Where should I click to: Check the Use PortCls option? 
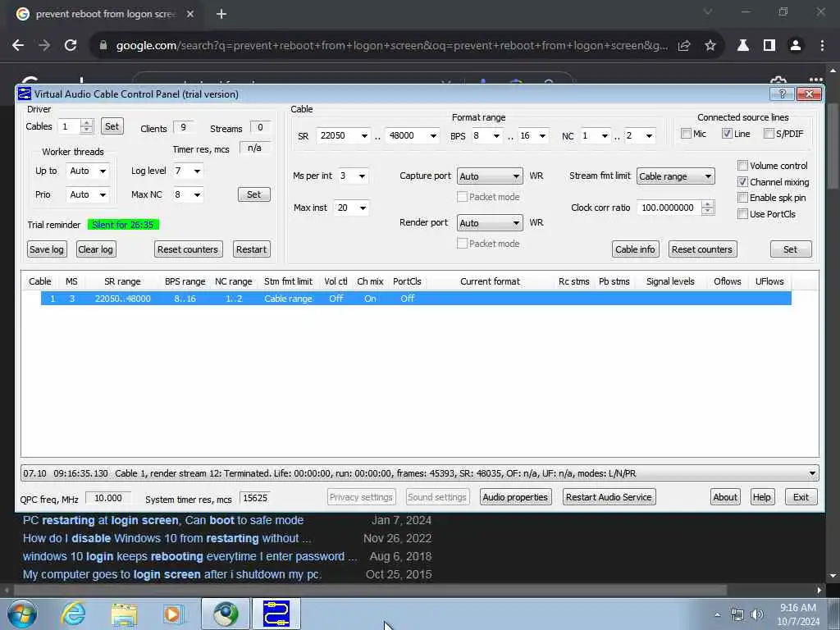click(742, 214)
